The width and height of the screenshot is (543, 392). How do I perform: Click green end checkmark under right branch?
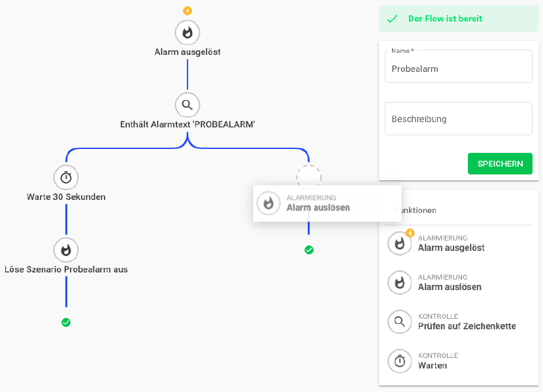[309, 250]
